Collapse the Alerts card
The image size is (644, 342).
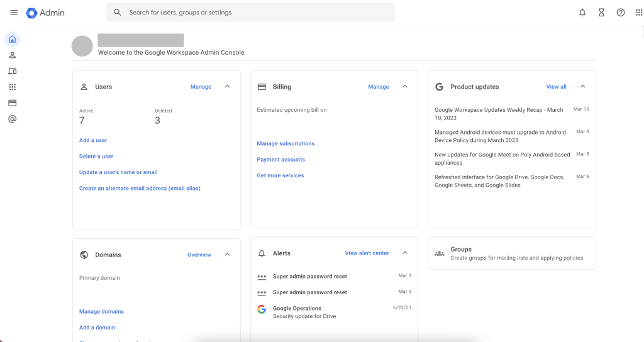tap(405, 253)
